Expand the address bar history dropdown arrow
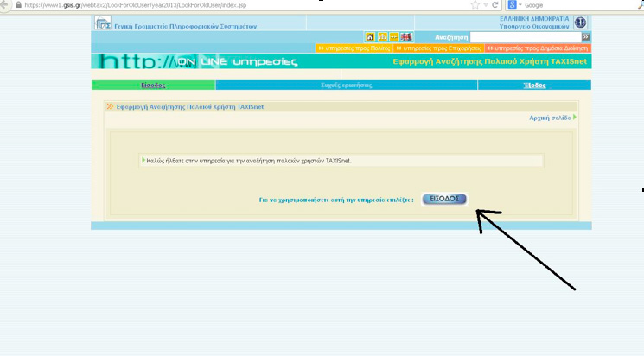644x356 pixels. [x=485, y=5]
